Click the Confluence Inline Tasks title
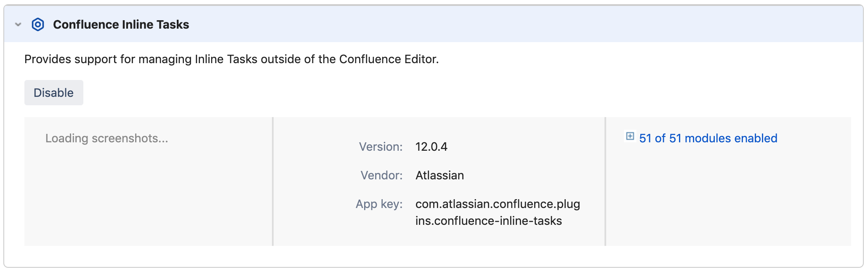The width and height of the screenshot is (868, 272). point(121,24)
